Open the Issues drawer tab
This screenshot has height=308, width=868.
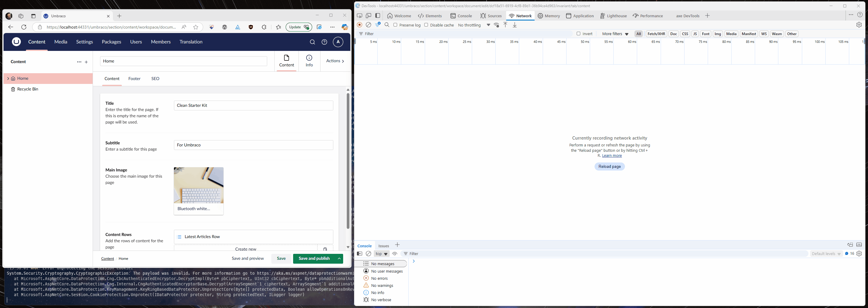383,246
